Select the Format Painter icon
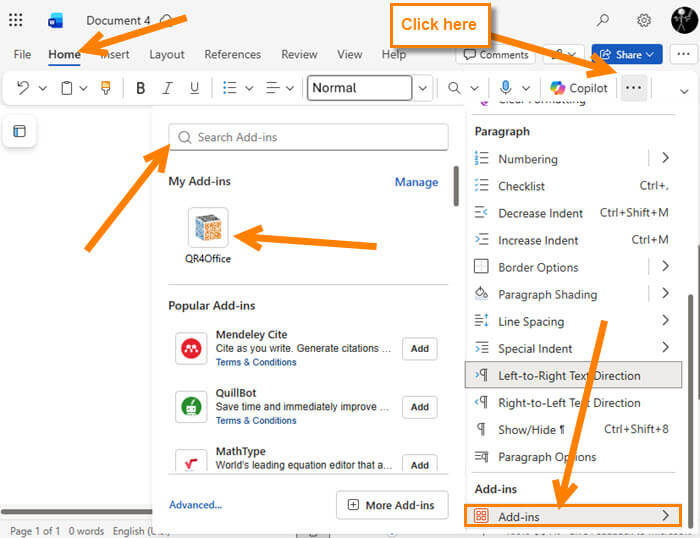Image resolution: width=700 pixels, height=538 pixels. click(x=106, y=88)
